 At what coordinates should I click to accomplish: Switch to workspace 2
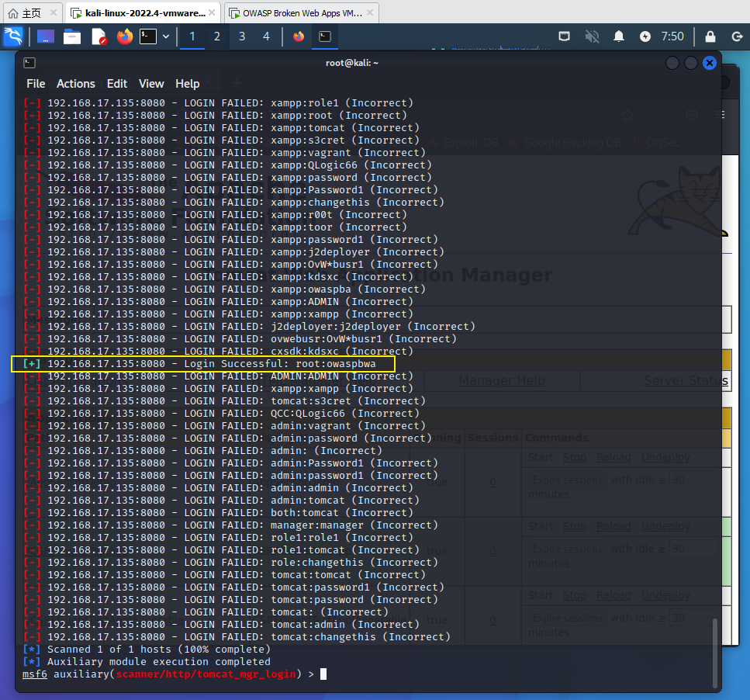[x=217, y=36]
